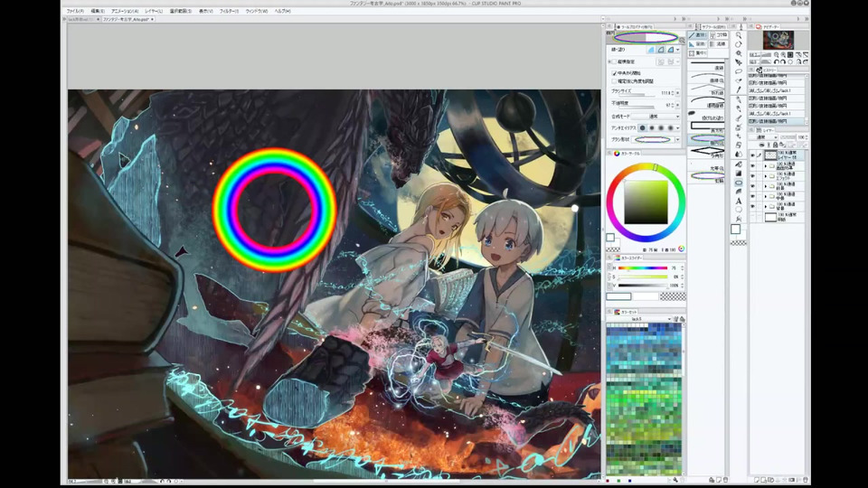Toggle 縦横指定 aspect type checkbox
The width and height of the screenshot is (868, 488).
pyautogui.click(x=614, y=61)
